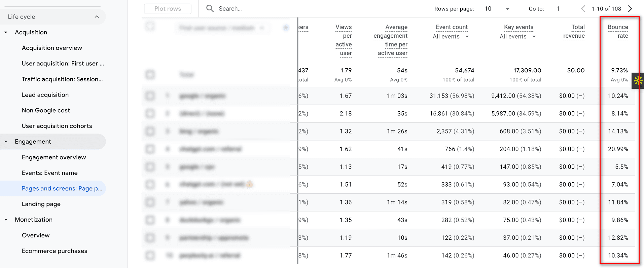This screenshot has height=268, width=644.
Task: Check the Total row checkbox
Action: 150,75
